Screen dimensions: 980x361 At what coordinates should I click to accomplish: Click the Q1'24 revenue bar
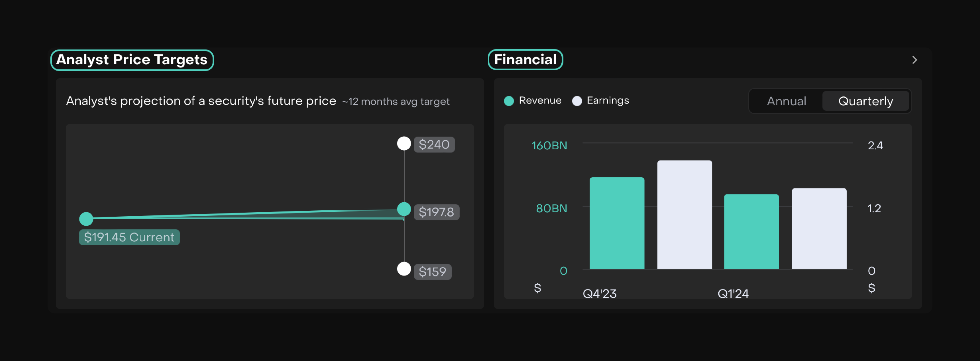(751, 231)
